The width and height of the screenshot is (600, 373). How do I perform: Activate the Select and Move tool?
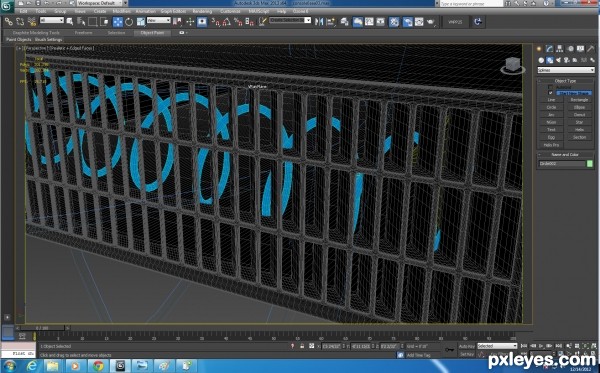coord(118,22)
